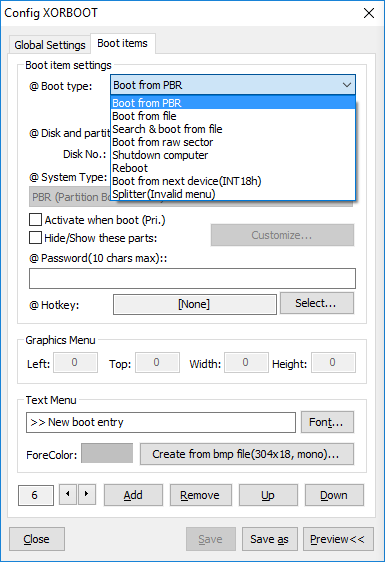Edit the New boot entry text field

pyautogui.click(x=161, y=422)
